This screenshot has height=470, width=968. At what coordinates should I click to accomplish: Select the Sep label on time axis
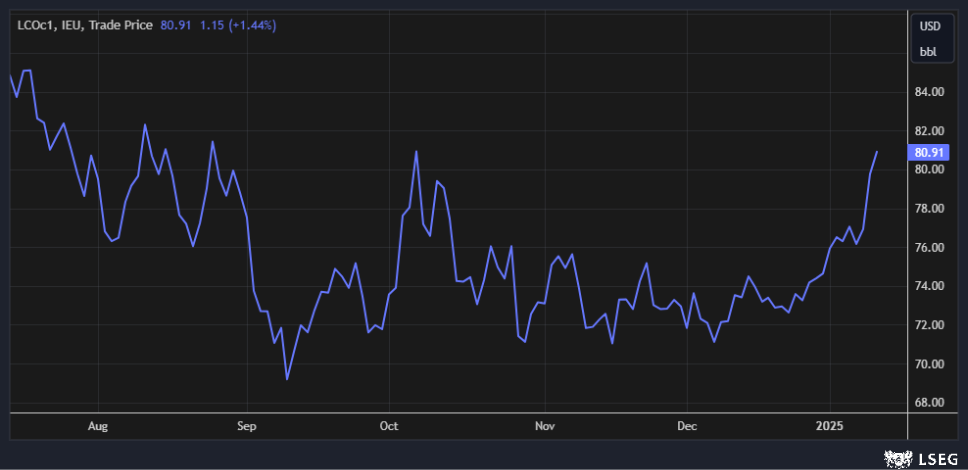click(246, 426)
